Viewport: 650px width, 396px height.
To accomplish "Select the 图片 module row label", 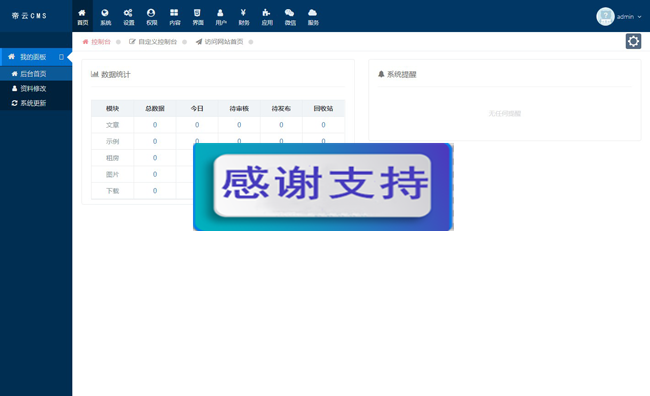I will pyautogui.click(x=112, y=175).
